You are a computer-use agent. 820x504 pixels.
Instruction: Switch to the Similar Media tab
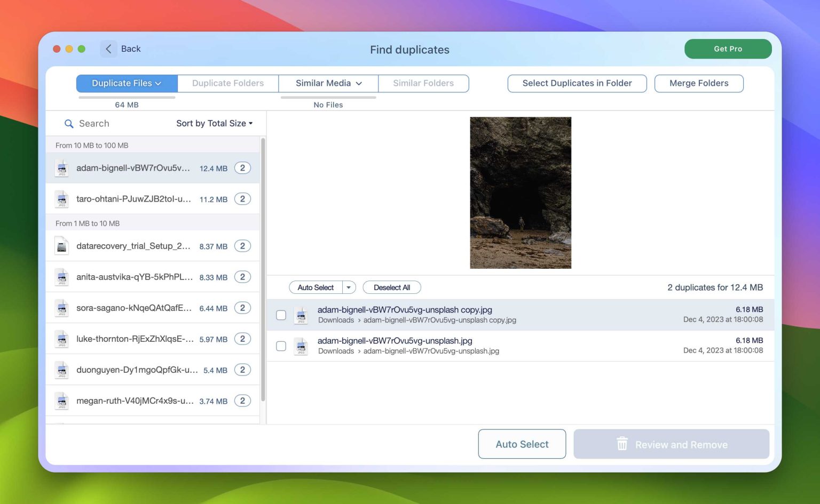(x=327, y=83)
